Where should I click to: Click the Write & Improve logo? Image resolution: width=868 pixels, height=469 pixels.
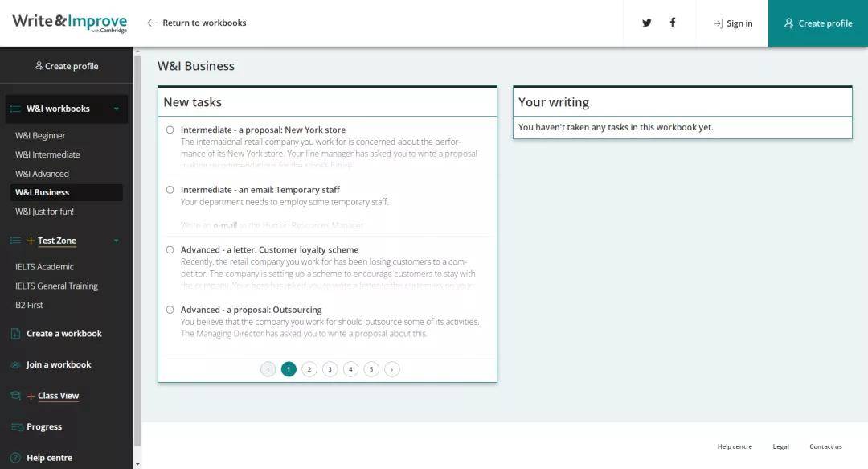(70, 23)
